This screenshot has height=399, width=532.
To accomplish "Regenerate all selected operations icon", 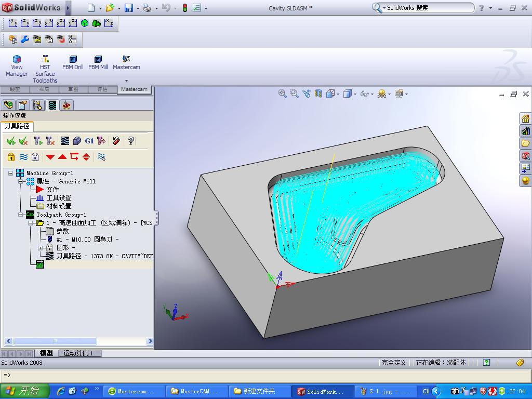I will pos(38,141).
